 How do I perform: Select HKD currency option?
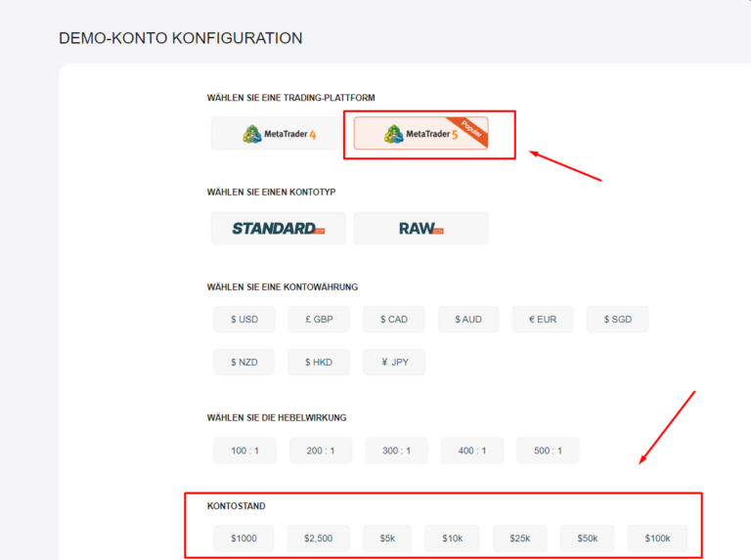coord(319,363)
